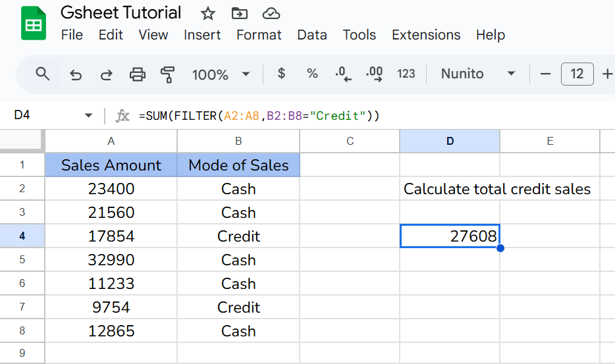Screen dimensions: 615x364
Task: Decrease font size with minus button
Action: [x=545, y=74]
